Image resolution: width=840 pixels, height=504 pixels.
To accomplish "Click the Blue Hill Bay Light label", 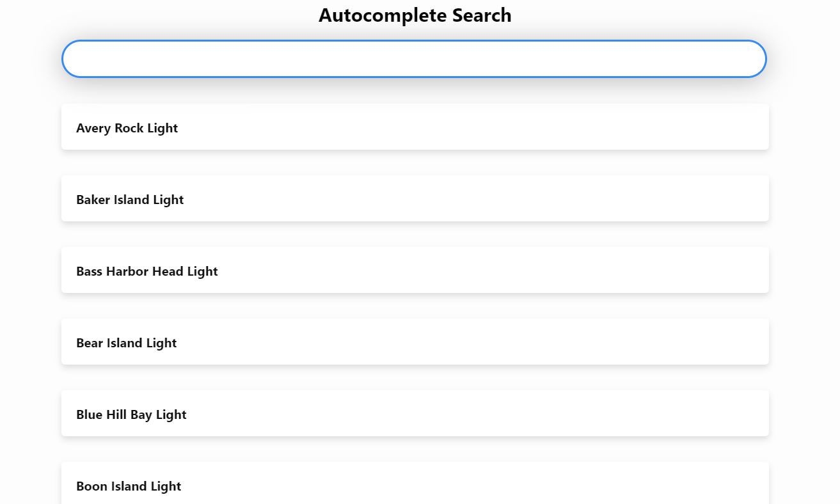I will click(131, 414).
